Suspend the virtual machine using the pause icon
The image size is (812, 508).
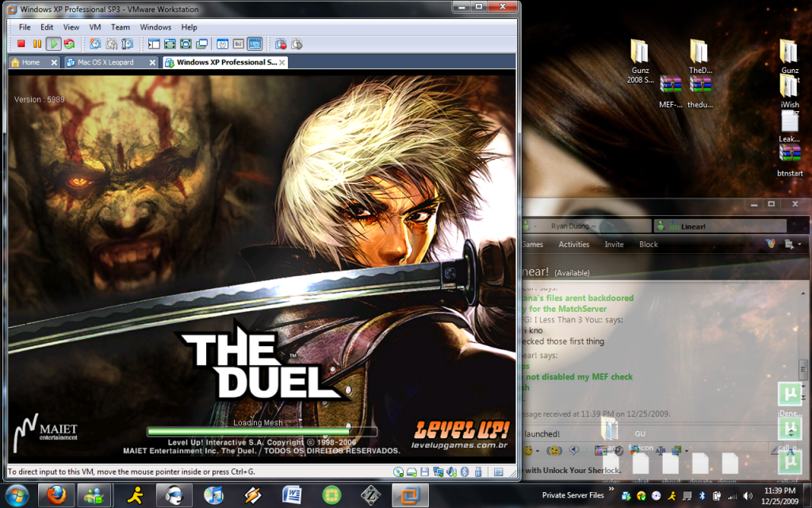click(x=37, y=44)
